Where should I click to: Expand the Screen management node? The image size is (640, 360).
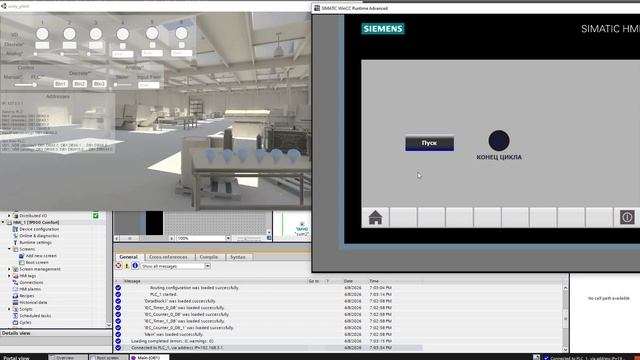click(x=9, y=269)
